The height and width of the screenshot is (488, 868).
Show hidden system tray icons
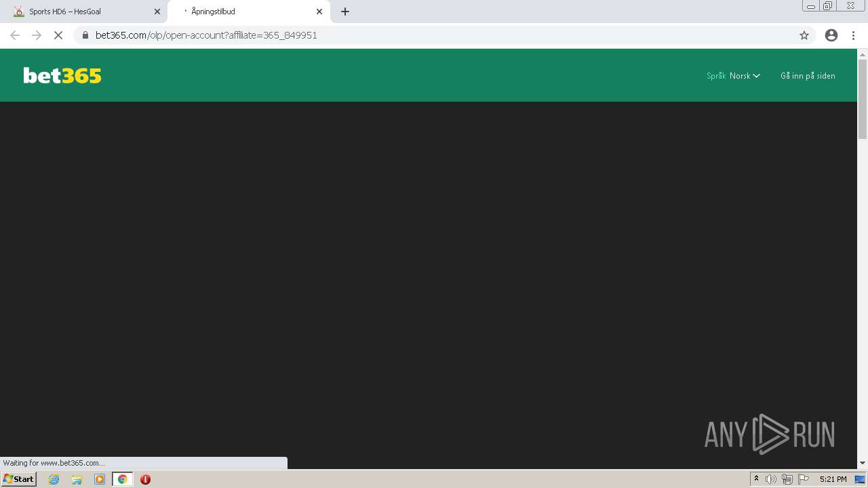click(756, 479)
